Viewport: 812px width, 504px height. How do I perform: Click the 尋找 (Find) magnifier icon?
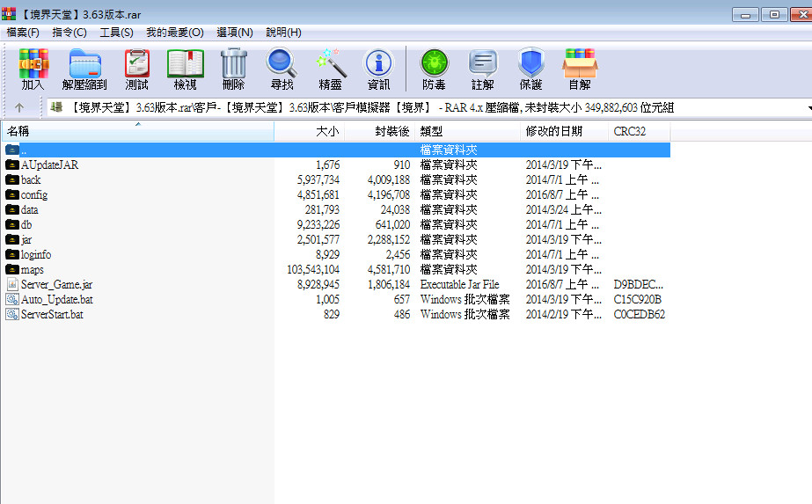coord(282,63)
